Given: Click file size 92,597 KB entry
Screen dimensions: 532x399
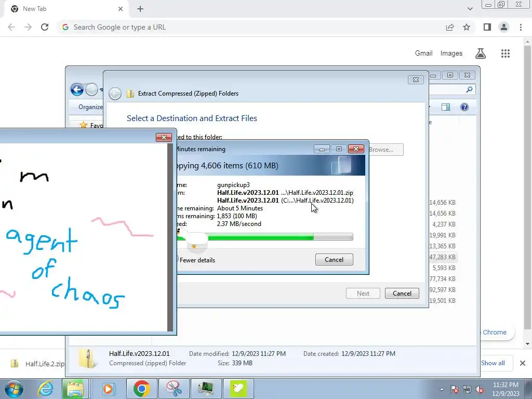Looking at the screenshot, I should tap(443, 290).
